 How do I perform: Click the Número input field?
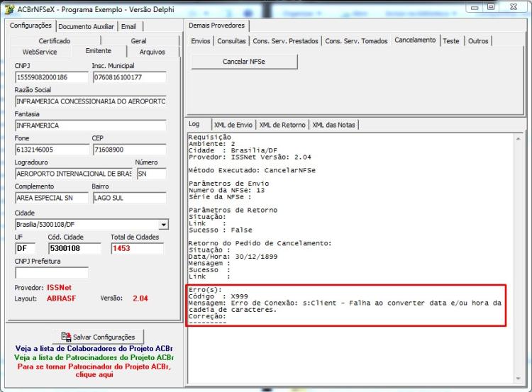pyautogui.click(x=152, y=174)
